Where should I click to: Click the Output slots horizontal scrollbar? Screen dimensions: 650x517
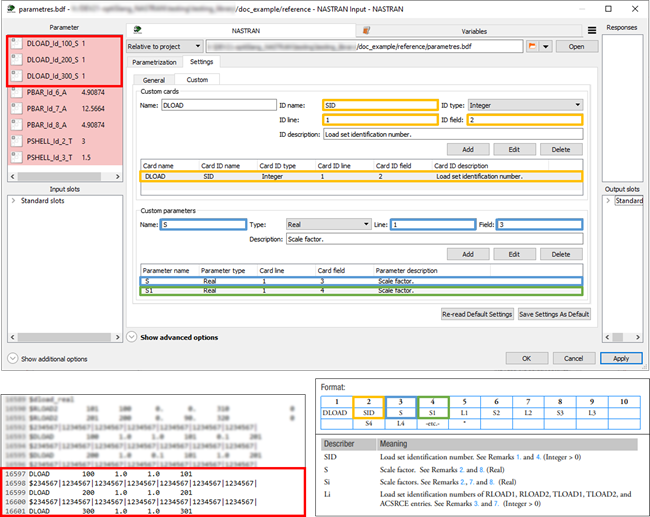click(622, 337)
